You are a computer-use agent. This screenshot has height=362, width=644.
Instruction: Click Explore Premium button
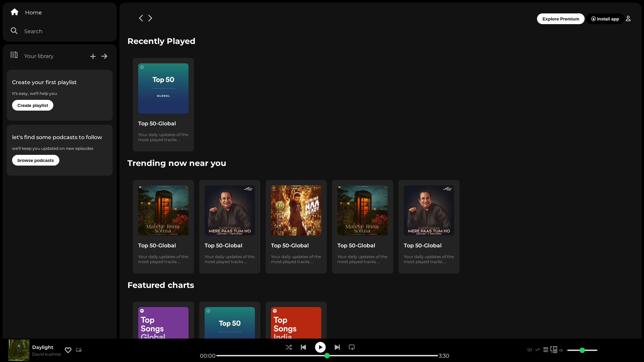pos(561,19)
